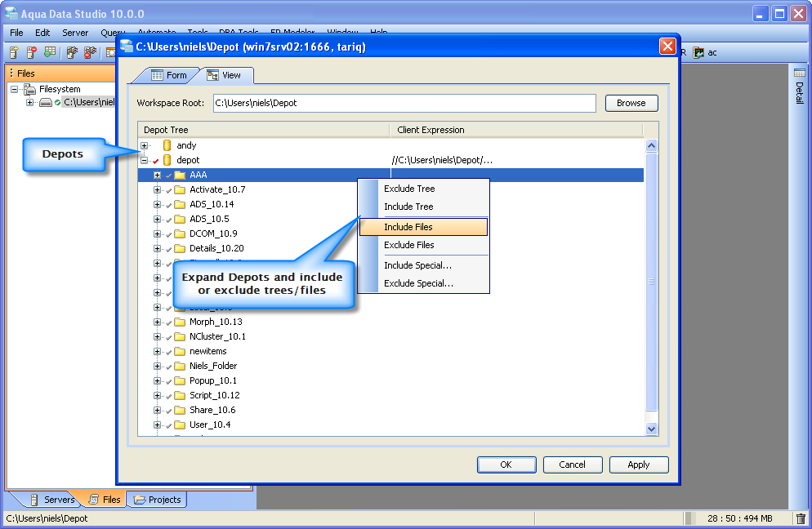Click the Depot Tree scrollbar thumb

pos(651,282)
